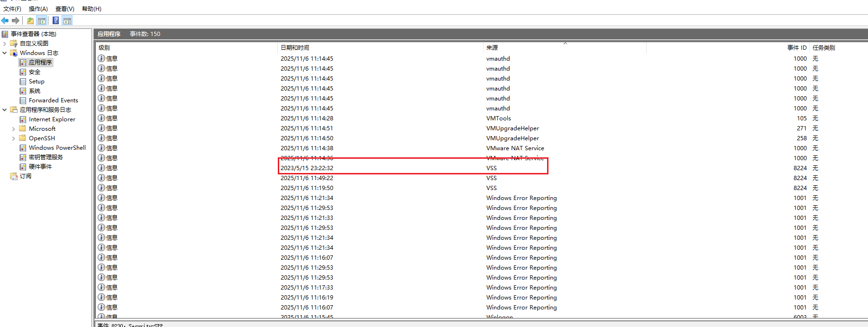Click the Forward arrow toolbar icon
Viewport: 868px width, 327px height.
click(16, 20)
